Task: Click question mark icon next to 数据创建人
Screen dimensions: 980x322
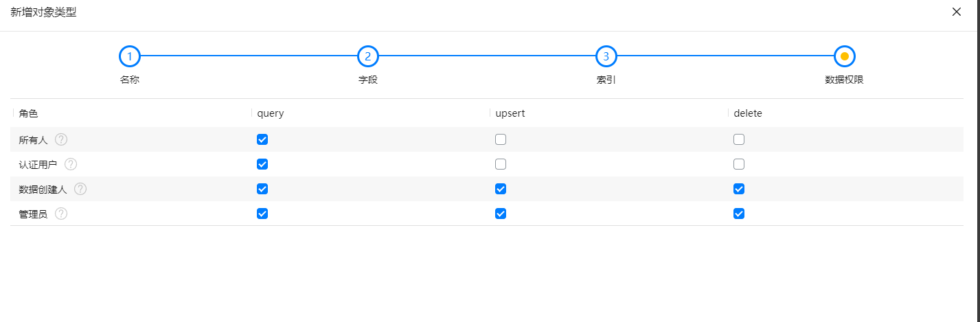Action: [x=80, y=189]
